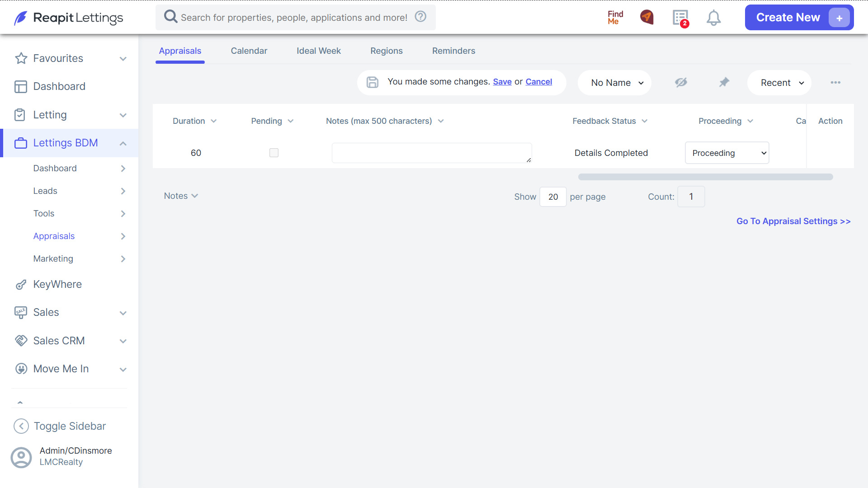Open the three-dots more options menu
Screen dimensions: 868x488
835,82
